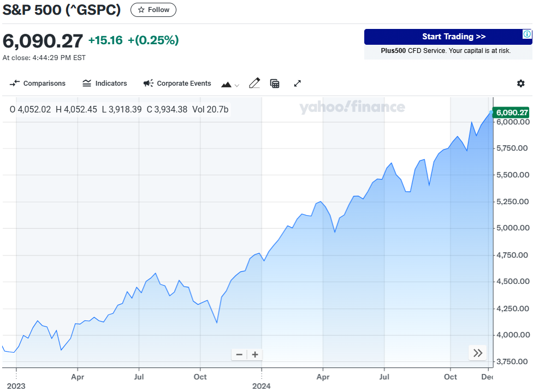Click the star icon in Follow button
The width and height of the screenshot is (539, 392).
[x=141, y=10]
